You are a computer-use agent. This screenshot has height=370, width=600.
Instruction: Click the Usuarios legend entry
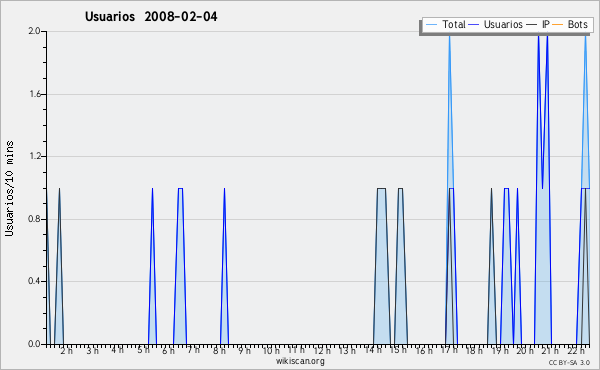click(495, 24)
